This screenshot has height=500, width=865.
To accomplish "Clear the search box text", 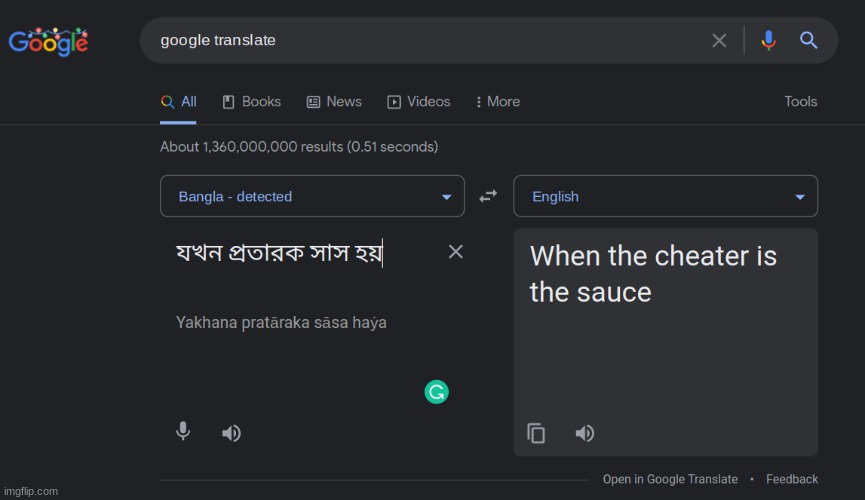I will pyautogui.click(x=719, y=40).
